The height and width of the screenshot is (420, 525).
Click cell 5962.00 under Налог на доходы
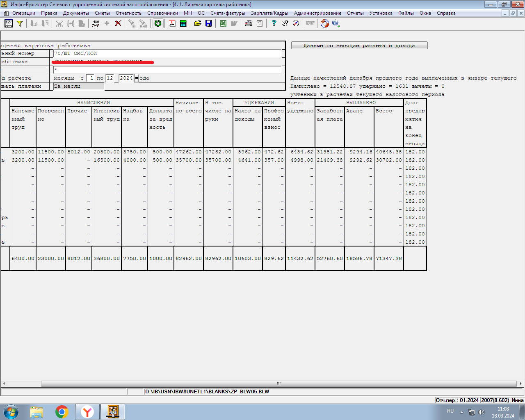(x=248, y=152)
